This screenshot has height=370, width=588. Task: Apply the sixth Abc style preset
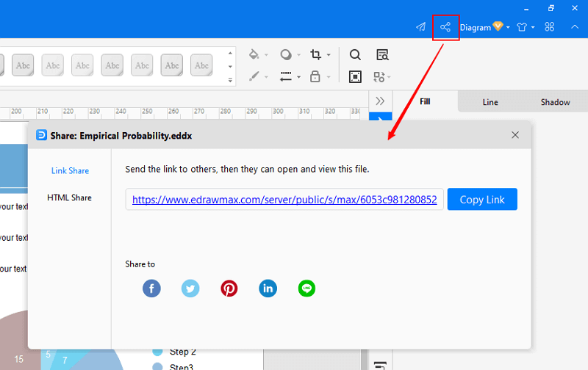(172, 65)
